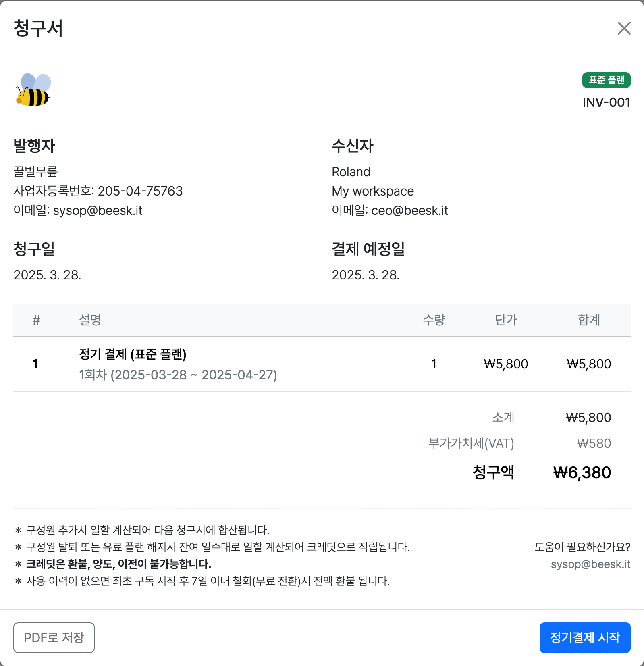
Task: Click the 청구액 total ₩6,380
Action: tap(582, 472)
